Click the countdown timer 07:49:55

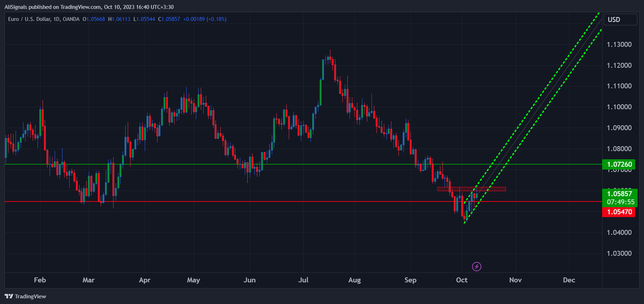click(621, 202)
